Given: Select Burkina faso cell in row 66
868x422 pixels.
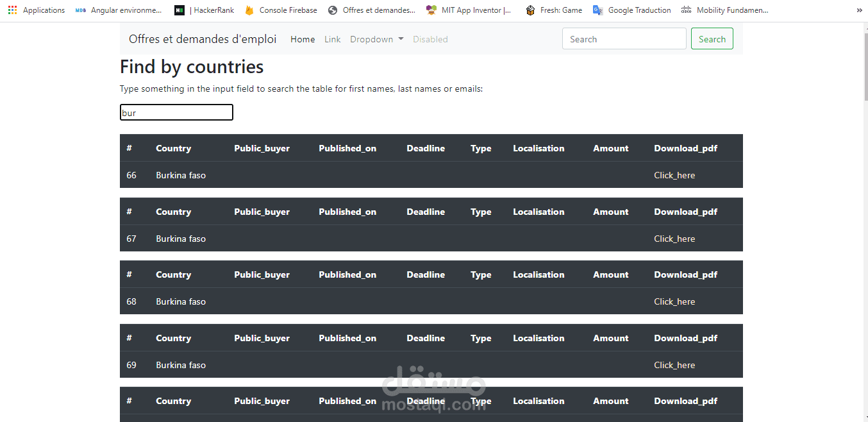Looking at the screenshot, I should tap(181, 175).
